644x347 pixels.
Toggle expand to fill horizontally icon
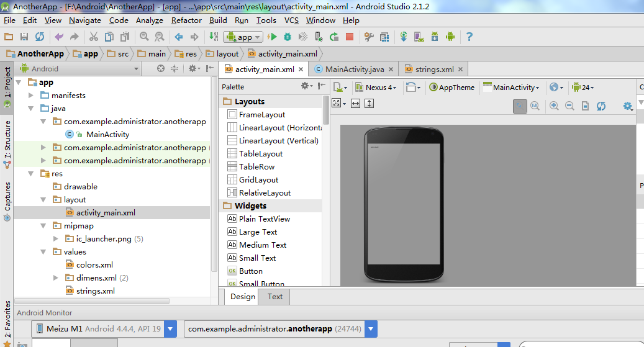[x=356, y=104]
